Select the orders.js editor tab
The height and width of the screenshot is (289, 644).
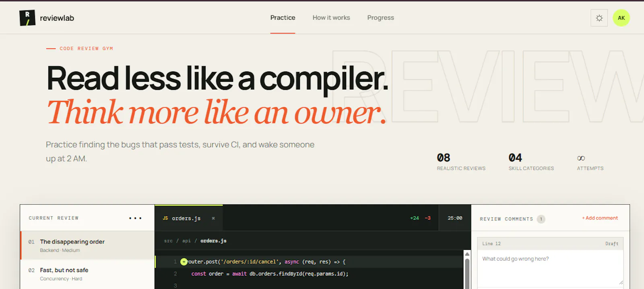click(x=189, y=218)
